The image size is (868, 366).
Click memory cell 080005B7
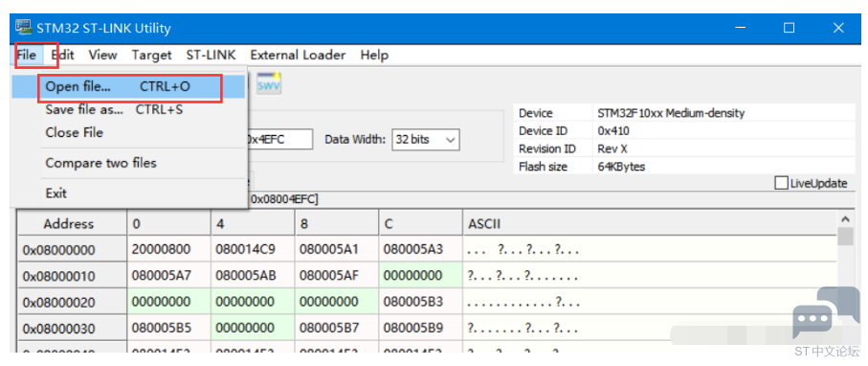(x=337, y=329)
